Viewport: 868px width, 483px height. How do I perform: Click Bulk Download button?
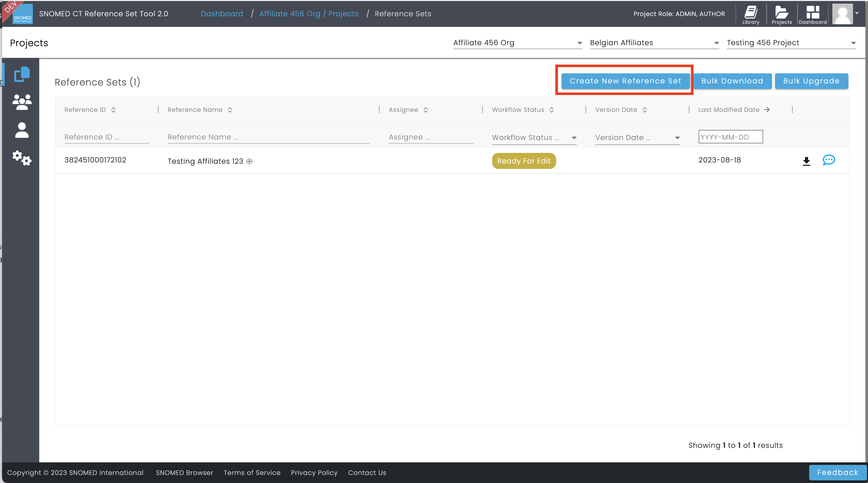click(x=732, y=81)
